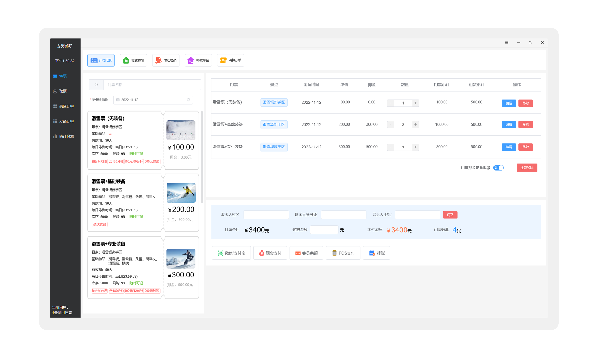The height and width of the screenshot is (364, 598).
Task: Open the 结算订单 order settlement tab
Action: click(x=231, y=60)
